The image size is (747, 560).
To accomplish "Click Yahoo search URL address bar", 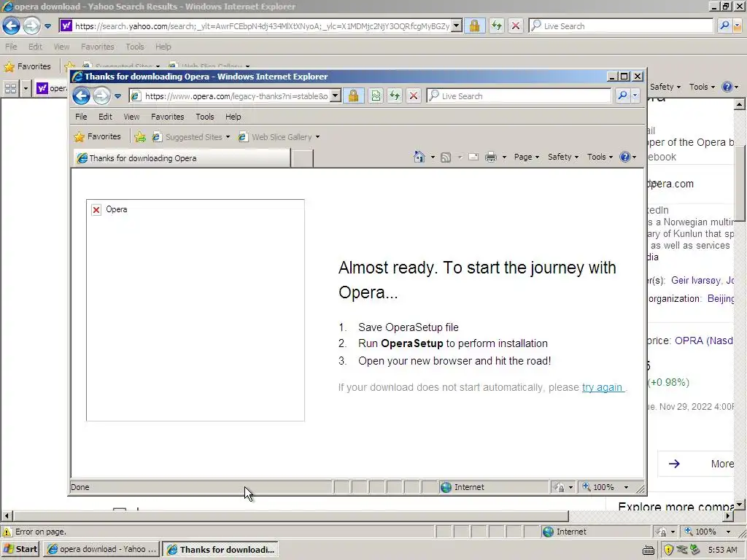I will [262, 26].
